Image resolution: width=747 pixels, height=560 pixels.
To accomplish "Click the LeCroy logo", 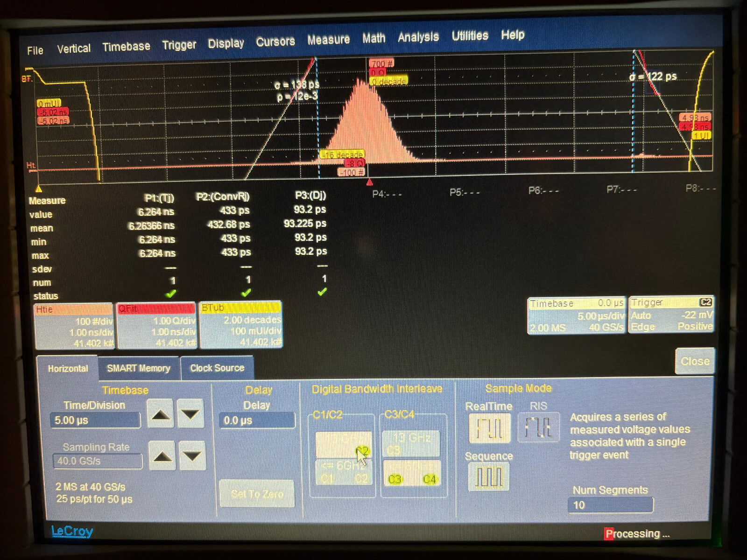I will click(72, 531).
